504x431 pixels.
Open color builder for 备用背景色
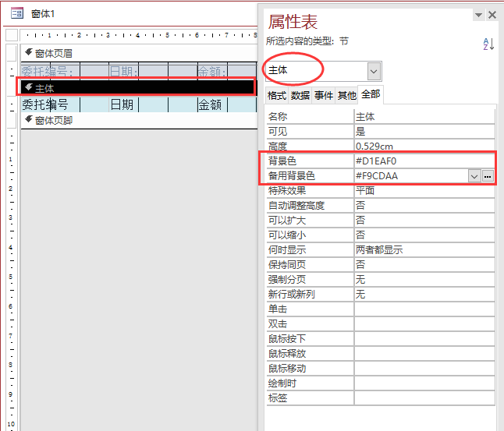point(488,176)
